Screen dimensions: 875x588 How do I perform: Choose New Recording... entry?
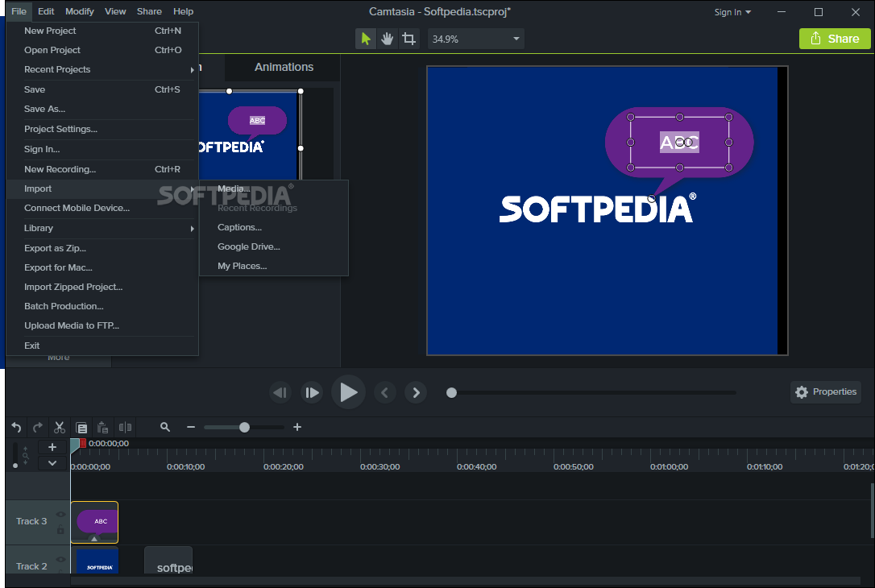pyautogui.click(x=102, y=169)
